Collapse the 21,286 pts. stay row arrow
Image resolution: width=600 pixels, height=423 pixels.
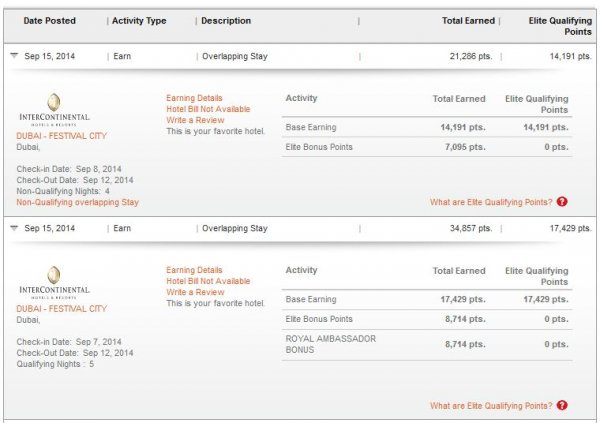coord(14,57)
